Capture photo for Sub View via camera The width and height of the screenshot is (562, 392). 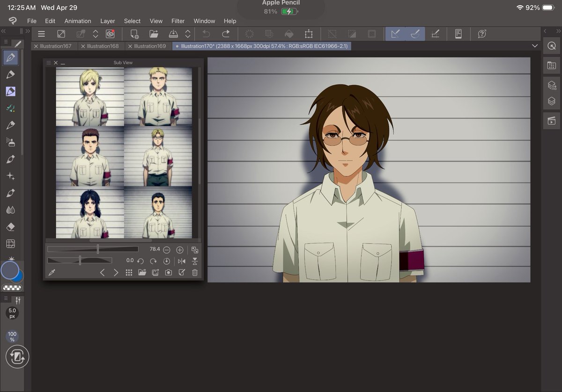(x=169, y=273)
